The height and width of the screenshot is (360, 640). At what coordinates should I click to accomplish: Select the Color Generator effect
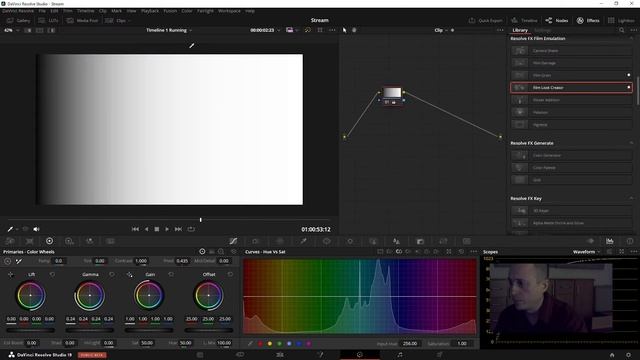click(x=571, y=156)
